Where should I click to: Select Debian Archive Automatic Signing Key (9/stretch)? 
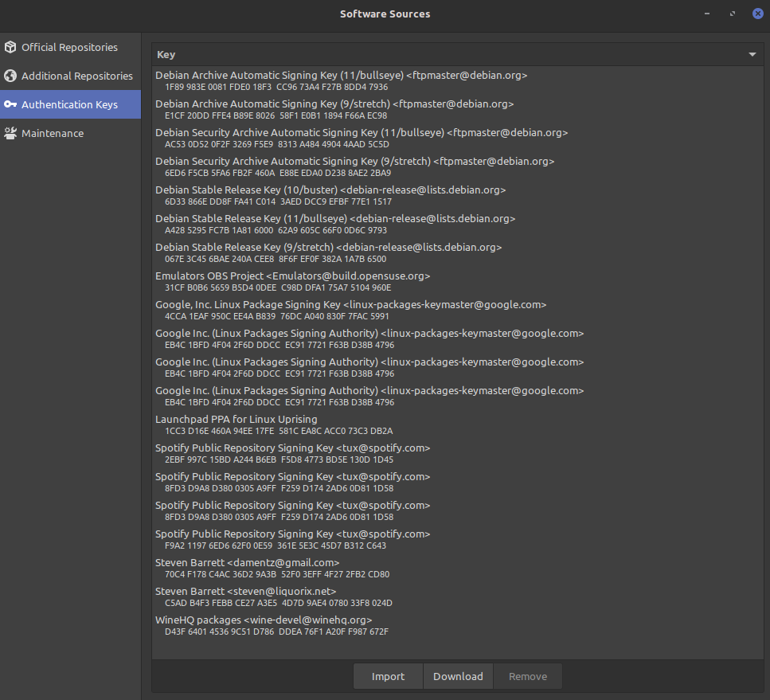457,109
